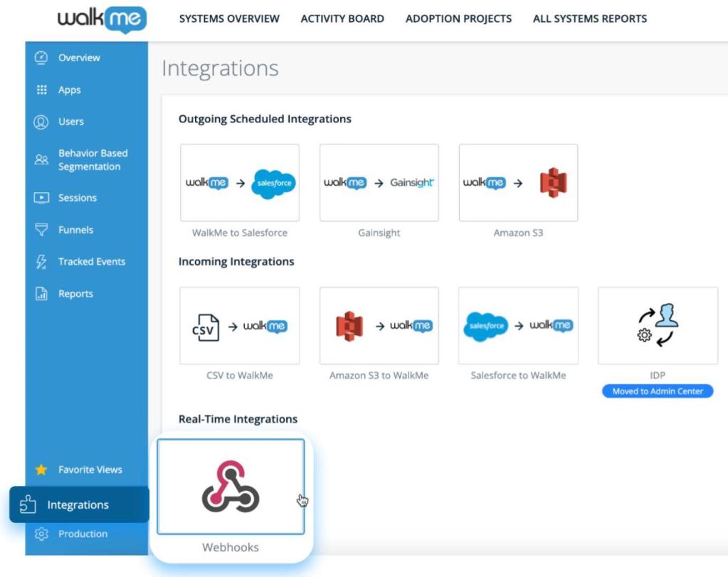
Task: Click the WalkMe logo in header
Action: coord(102,18)
